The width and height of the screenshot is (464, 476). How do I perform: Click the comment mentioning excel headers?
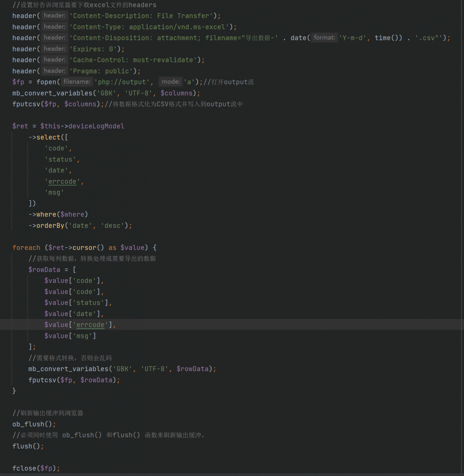pos(84,5)
